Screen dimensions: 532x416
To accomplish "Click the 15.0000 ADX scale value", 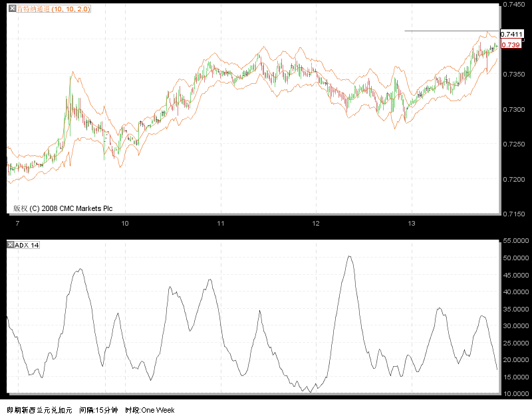I will (x=516, y=377).
